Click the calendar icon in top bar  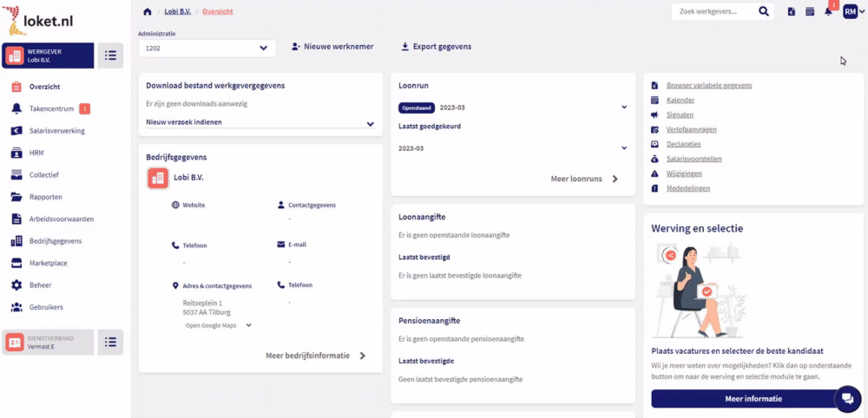810,11
